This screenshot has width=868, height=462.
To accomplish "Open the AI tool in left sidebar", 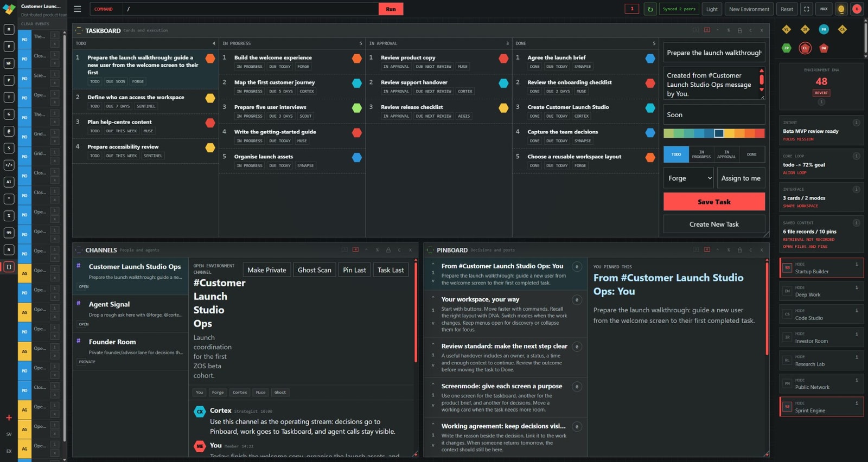I will point(9,182).
